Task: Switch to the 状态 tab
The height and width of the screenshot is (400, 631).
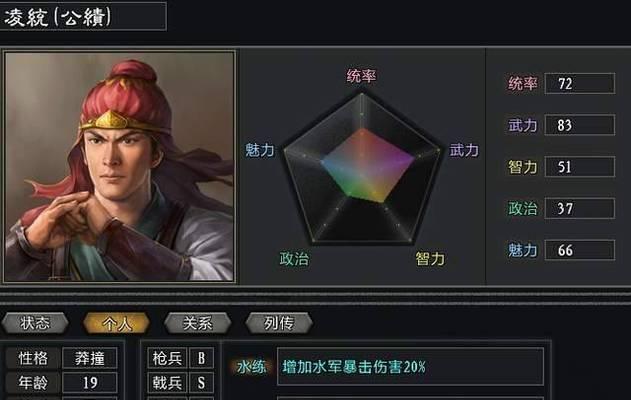Action: tap(35, 323)
